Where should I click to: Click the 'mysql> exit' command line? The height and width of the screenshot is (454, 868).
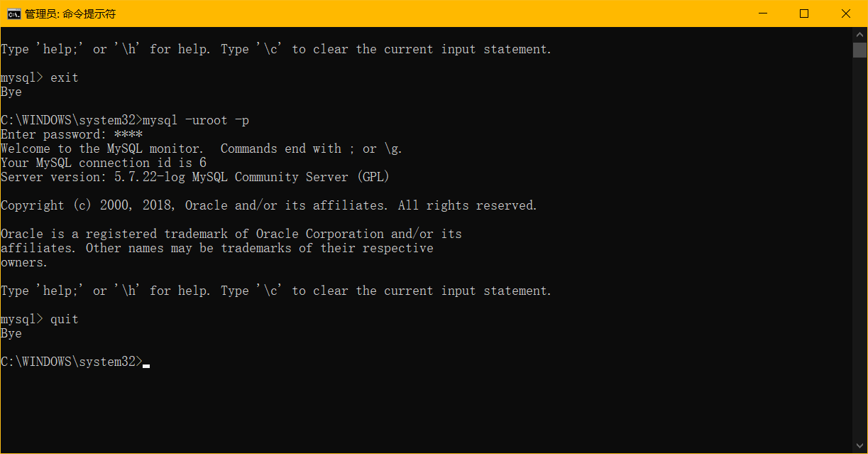coord(40,77)
